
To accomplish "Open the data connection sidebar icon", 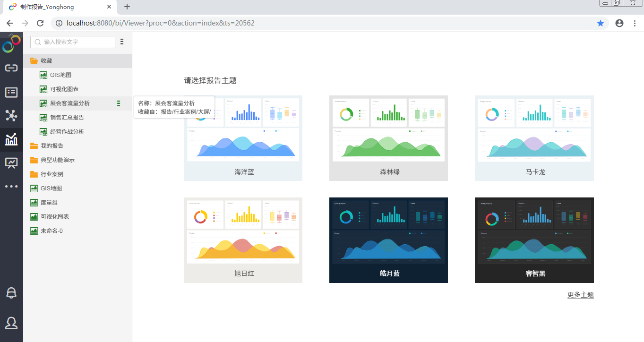I will pos(11,68).
